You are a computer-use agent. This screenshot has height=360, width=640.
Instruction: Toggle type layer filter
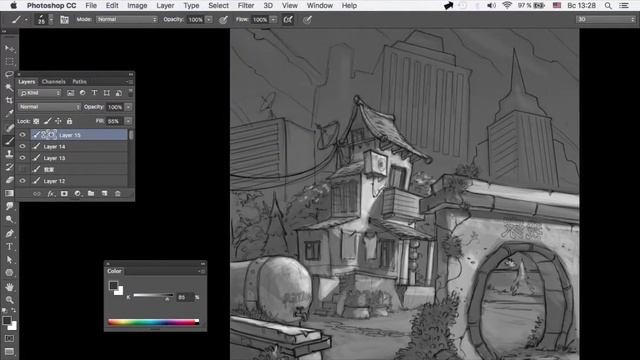(x=94, y=93)
